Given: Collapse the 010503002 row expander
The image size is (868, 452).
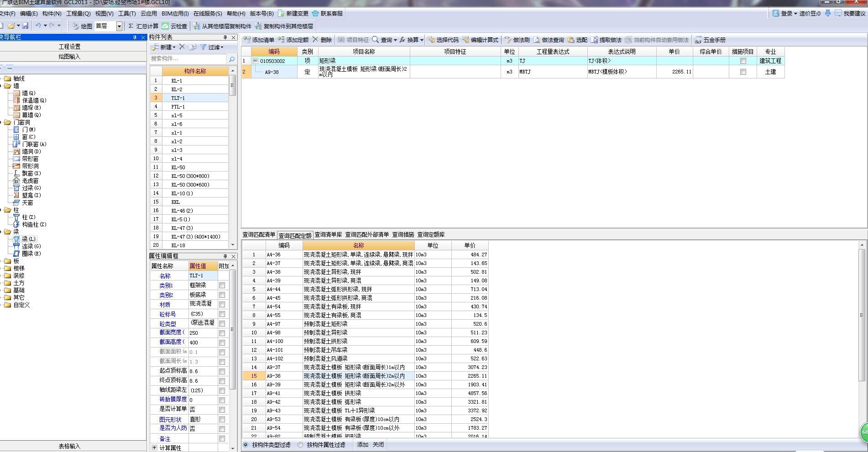Looking at the screenshot, I should coord(256,61).
